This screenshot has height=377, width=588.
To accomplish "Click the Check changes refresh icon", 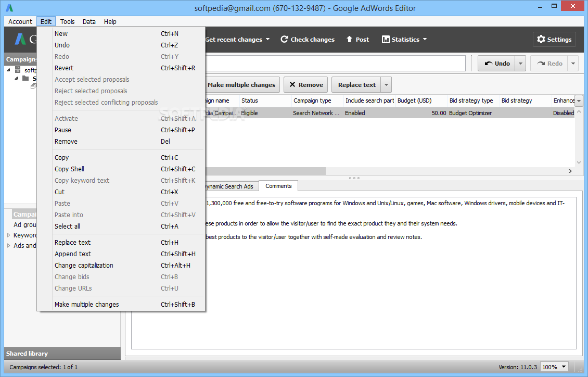I will [x=284, y=40].
